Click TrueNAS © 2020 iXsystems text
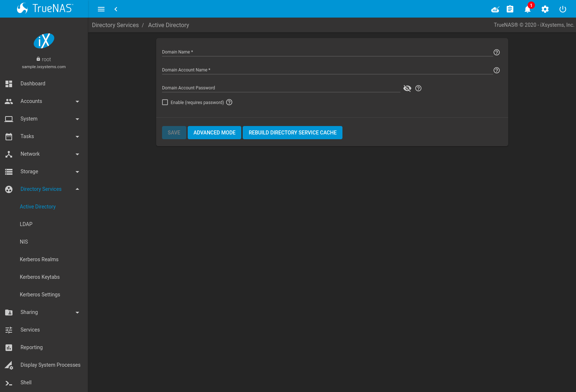Screen dimensions: 576x392 [x=534, y=25]
